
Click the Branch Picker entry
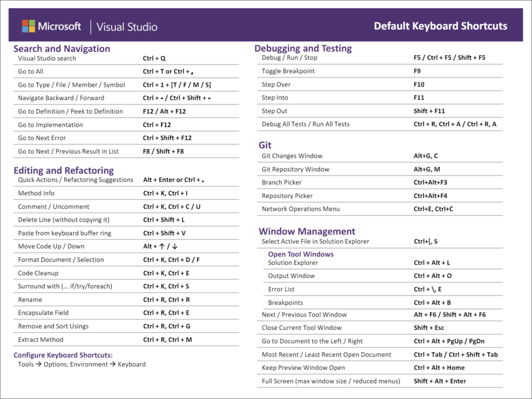282,182
